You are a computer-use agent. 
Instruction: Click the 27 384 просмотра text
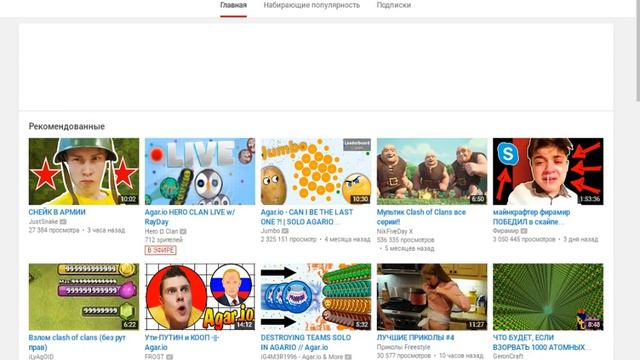click(54, 230)
